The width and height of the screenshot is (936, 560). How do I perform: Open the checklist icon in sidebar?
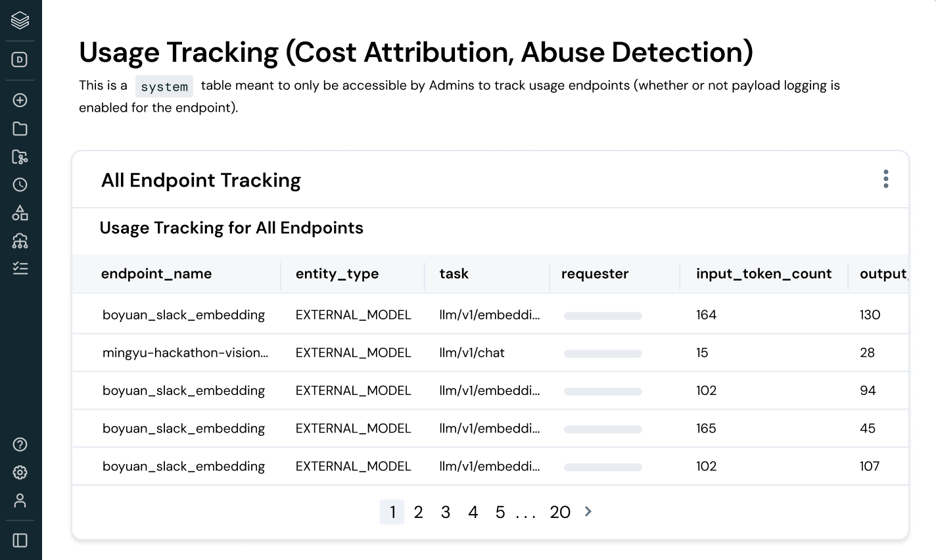click(x=20, y=268)
